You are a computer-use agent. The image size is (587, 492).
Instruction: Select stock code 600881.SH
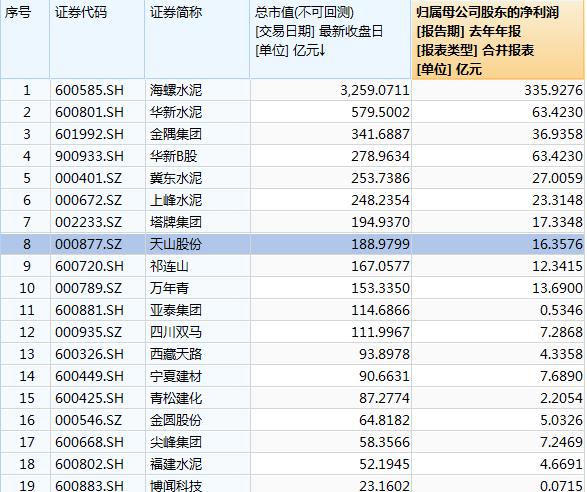(x=89, y=310)
